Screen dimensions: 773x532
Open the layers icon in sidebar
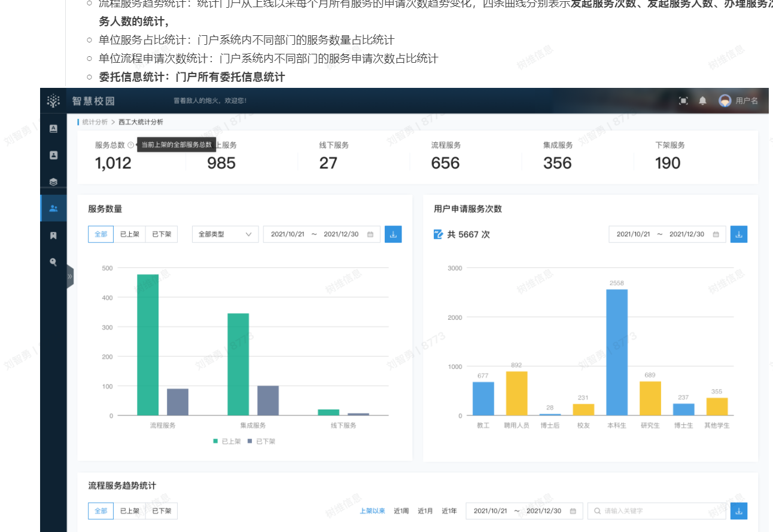pyautogui.click(x=53, y=182)
